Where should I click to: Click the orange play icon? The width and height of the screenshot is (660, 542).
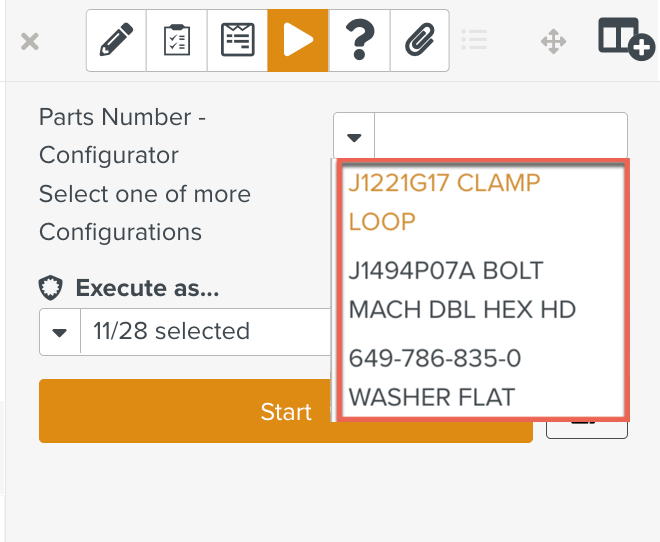298,41
